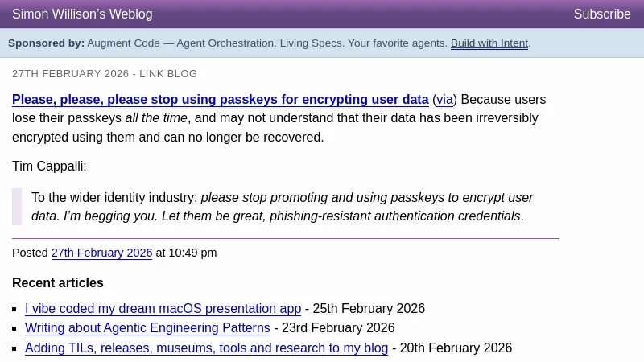Click the "via" source link
This screenshot has width=644, height=362.
point(444,100)
